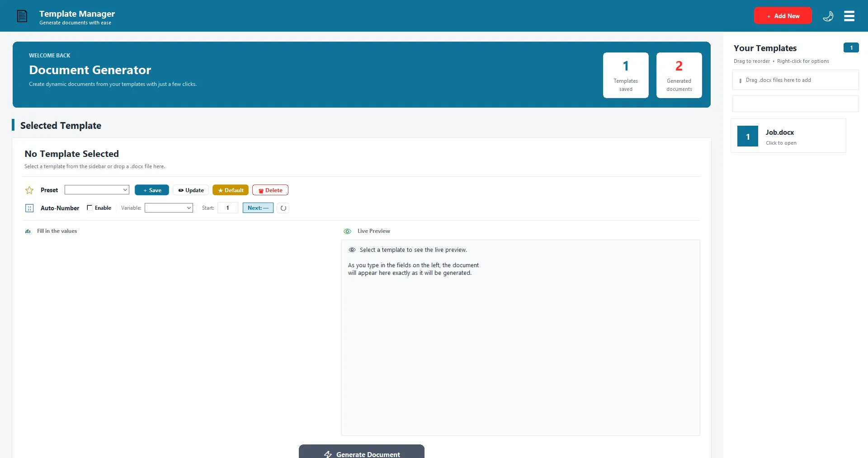Toggle dark mode with the moon icon
Viewport: 868px width, 458px height.
click(828, 16)
